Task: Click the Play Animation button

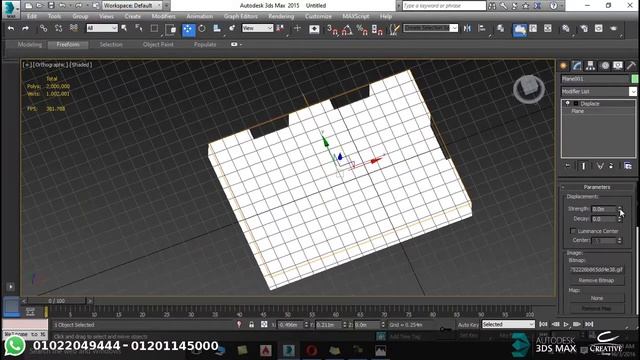Action: tap(566, 324)
